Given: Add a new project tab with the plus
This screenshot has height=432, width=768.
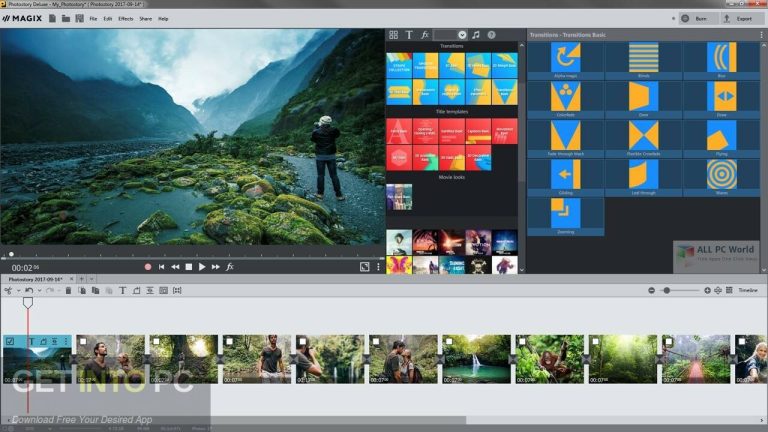Looking at the screenshot, I should (82, 279).
